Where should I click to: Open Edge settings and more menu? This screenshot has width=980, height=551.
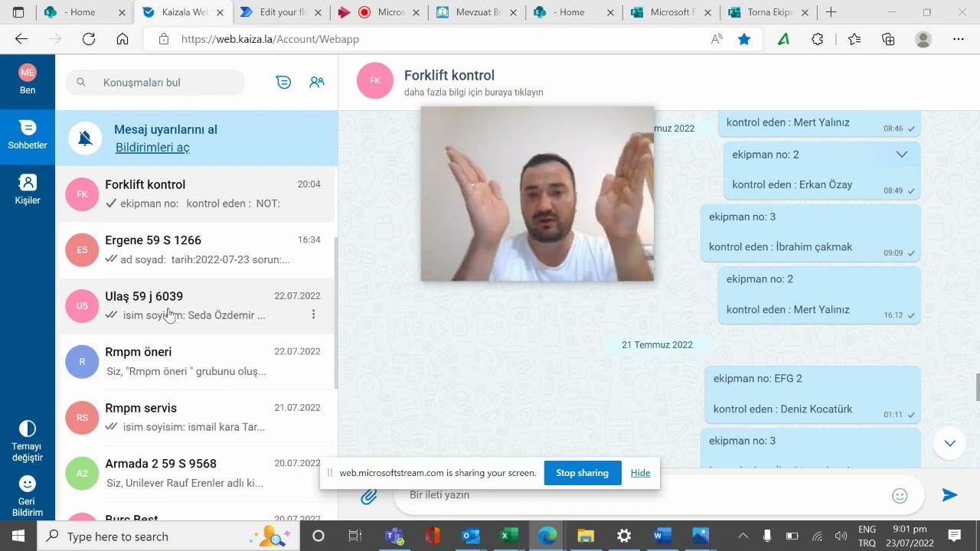tap(959, 39)
